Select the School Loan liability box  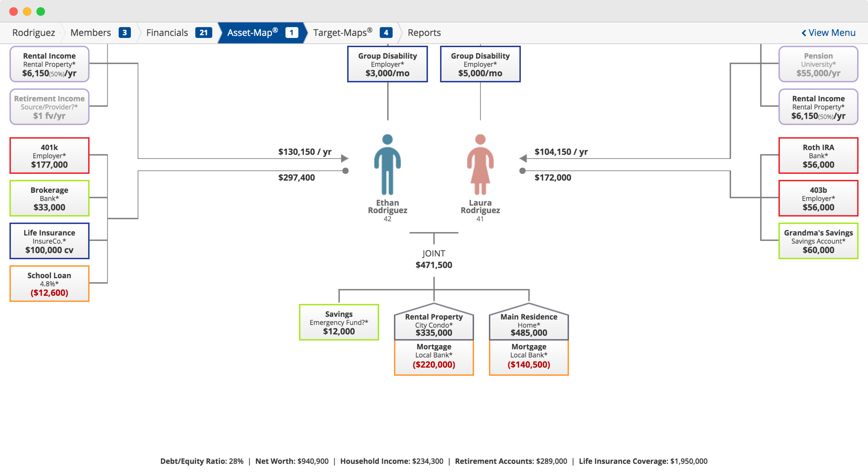tap(49, 284)
